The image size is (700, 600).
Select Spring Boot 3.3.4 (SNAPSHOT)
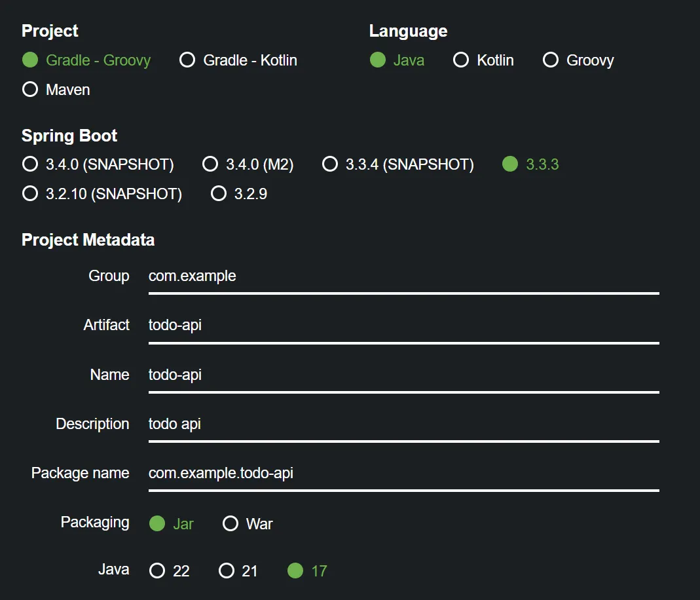pos(330,164)
